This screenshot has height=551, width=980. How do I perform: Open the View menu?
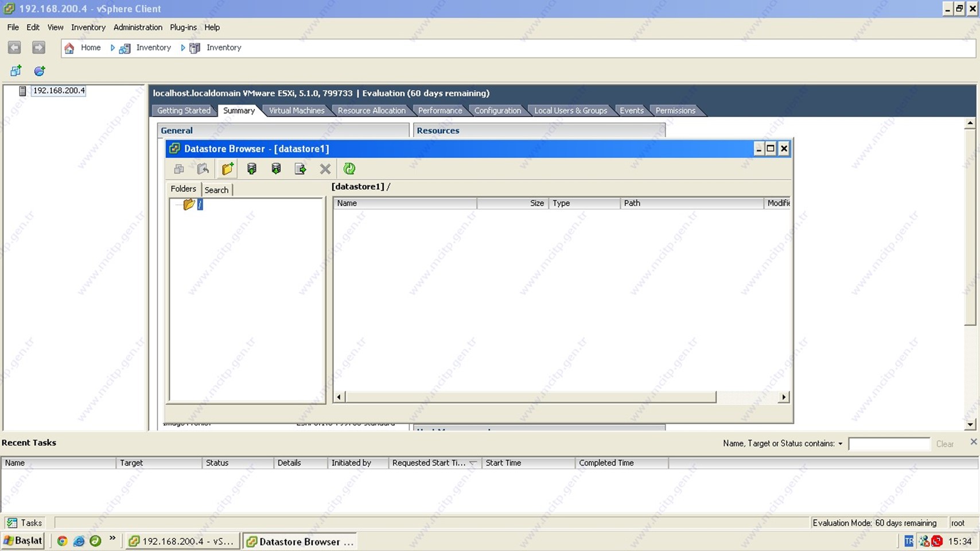pyautogui.click(x=55, y=27)
